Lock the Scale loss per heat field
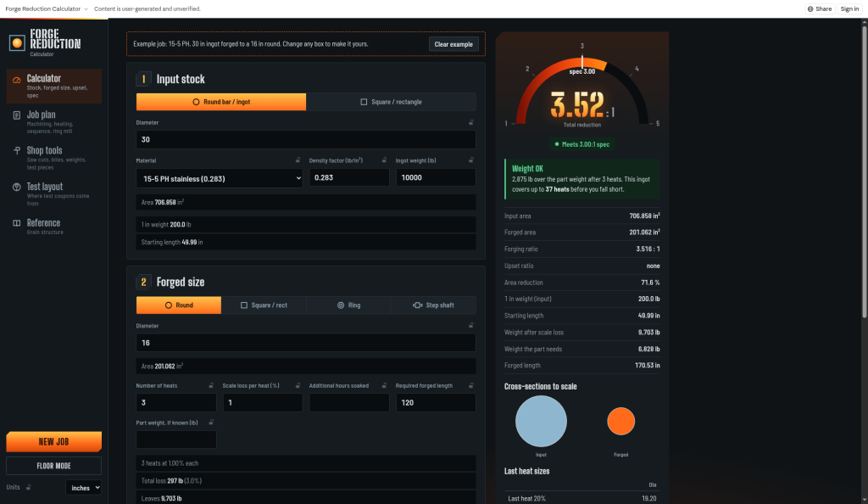The width and height of the screenshot is (868, 504). point(298,385)
